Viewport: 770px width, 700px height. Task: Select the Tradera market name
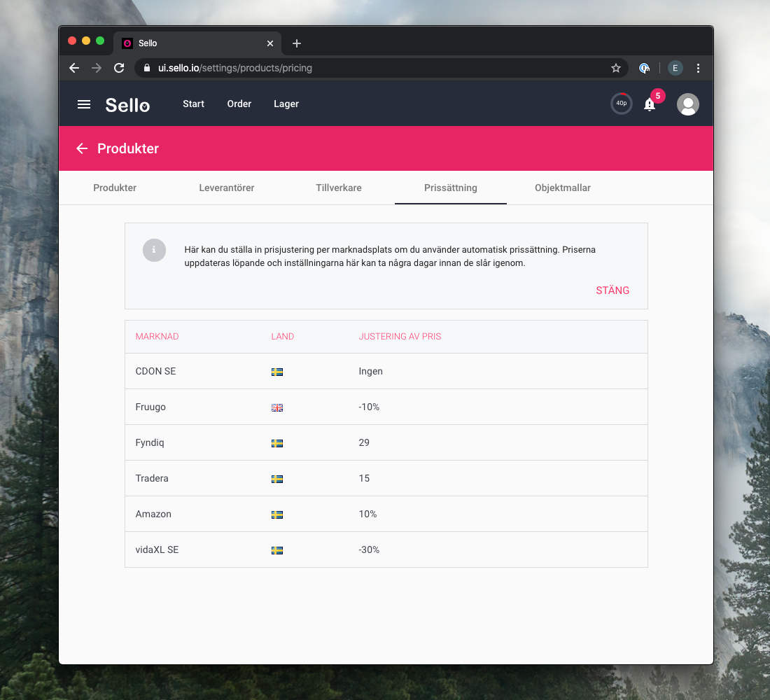tap(152, 479)
